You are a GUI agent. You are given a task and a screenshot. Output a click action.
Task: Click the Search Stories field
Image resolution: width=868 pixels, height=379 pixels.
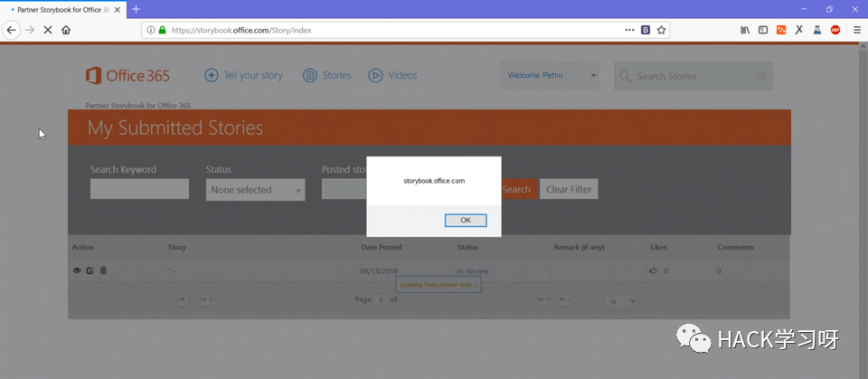tap(692, 76)
